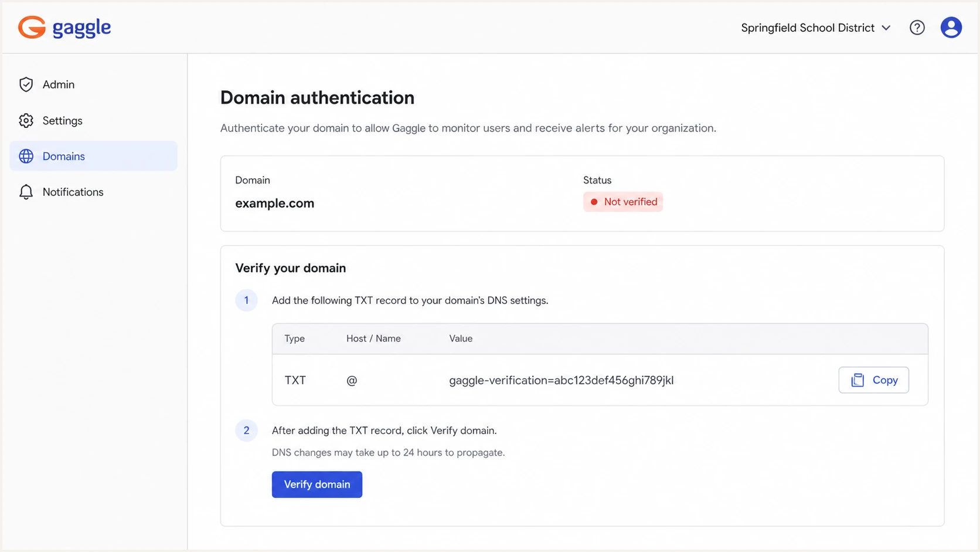The width and height of the screenshot is (980, 552).
Task: Click the Settings gear icon
Action: 26,120
